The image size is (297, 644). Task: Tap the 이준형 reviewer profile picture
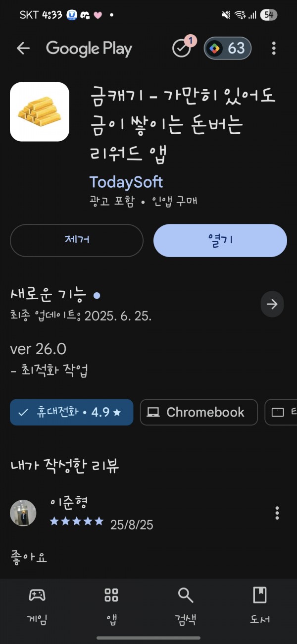[23, 513]
